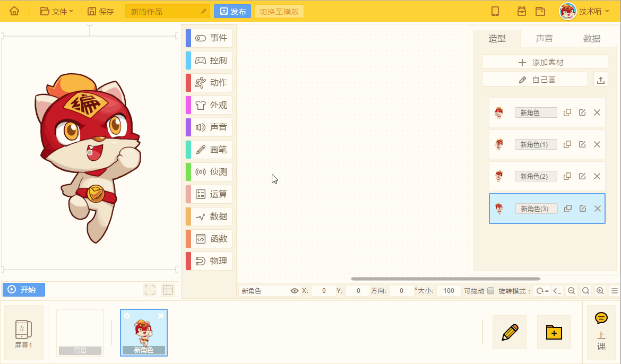Zoom in on the script workspace
The width and height of the screenshot is (621, 364).
(600, 291)
